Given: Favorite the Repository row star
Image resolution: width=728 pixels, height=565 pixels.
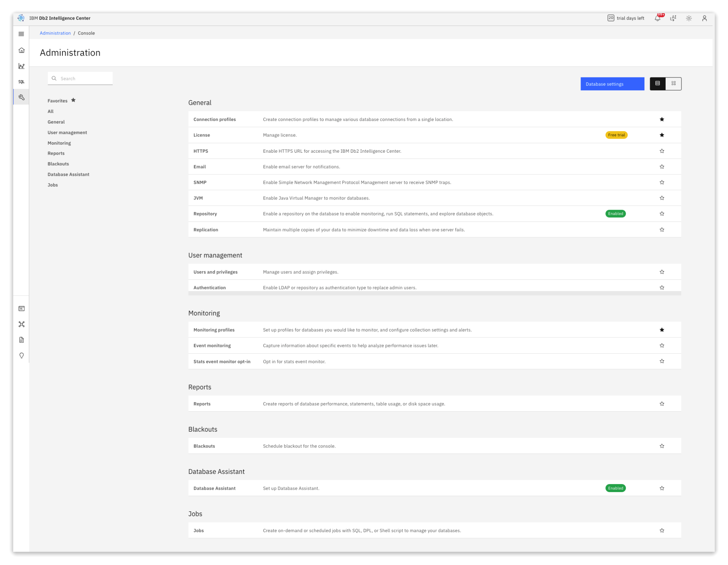Looking at the screenshot, I should tap(662, 214).
